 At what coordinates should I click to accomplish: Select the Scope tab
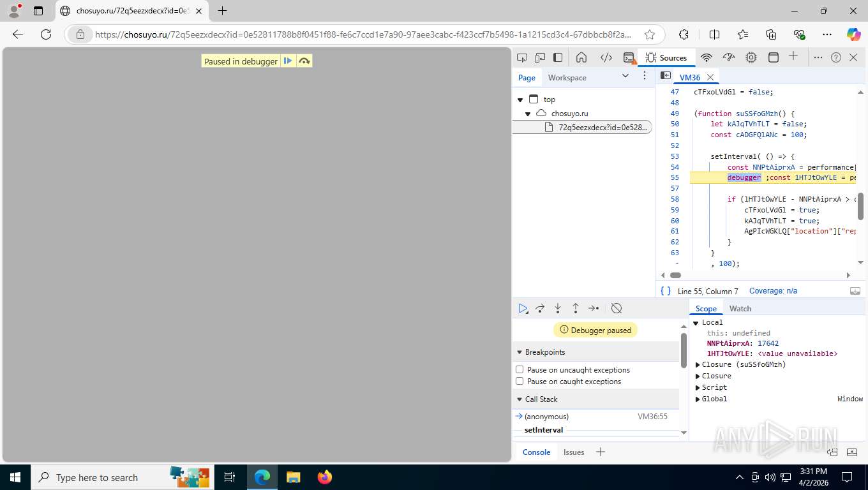click(x=706, y=308)
